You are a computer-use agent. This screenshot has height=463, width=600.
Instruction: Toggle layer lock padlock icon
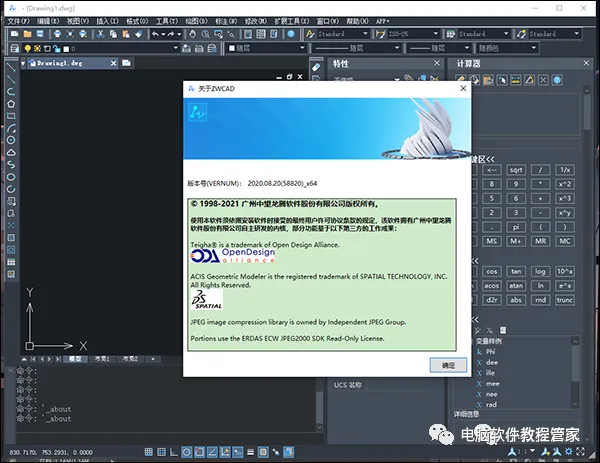click(57, 49)
